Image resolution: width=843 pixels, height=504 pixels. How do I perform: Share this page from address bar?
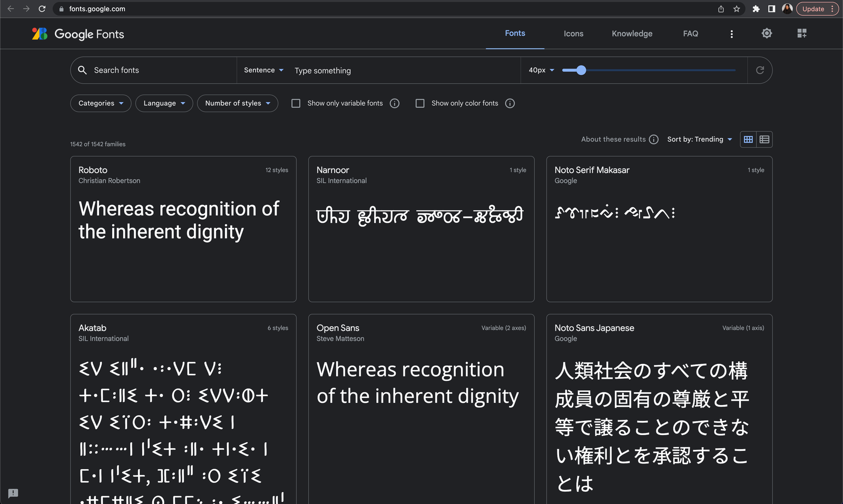pos(721,9)
